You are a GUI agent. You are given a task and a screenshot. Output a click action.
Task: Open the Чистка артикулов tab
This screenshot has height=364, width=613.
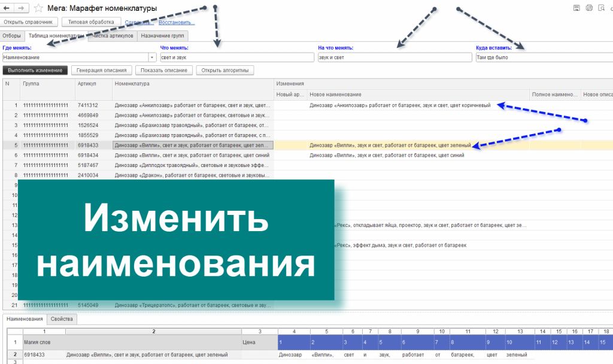tap(113, 35)
